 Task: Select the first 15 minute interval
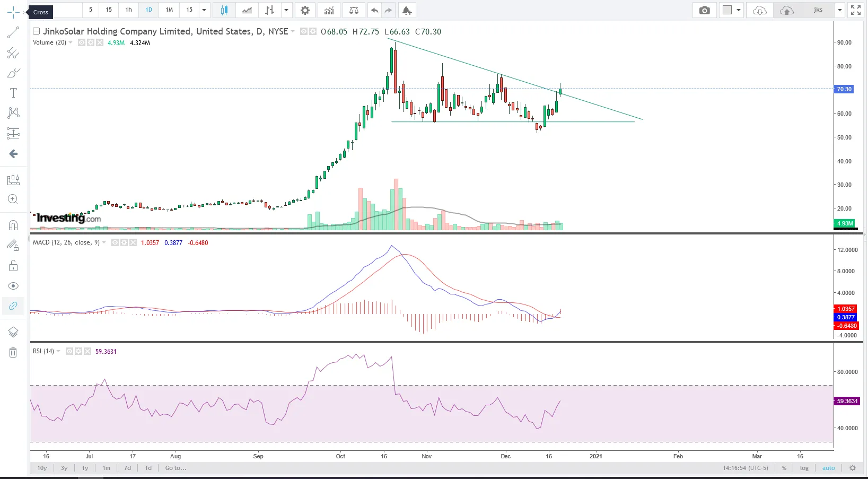tap(109, 10)
